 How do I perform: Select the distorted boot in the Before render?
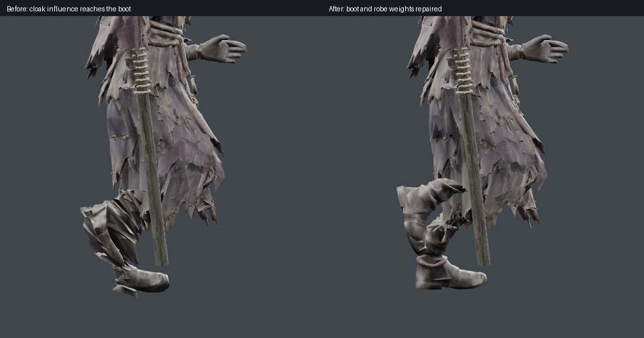(x=123, y=242)
